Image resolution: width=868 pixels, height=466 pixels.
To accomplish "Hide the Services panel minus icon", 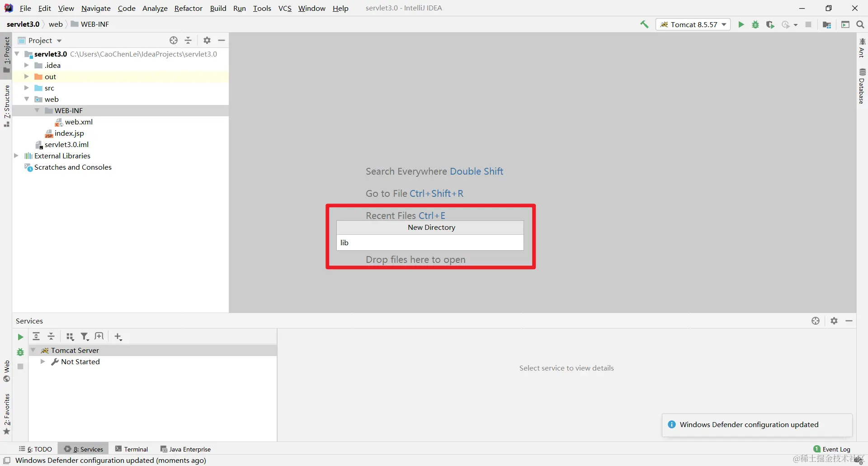I will (849, 321).
